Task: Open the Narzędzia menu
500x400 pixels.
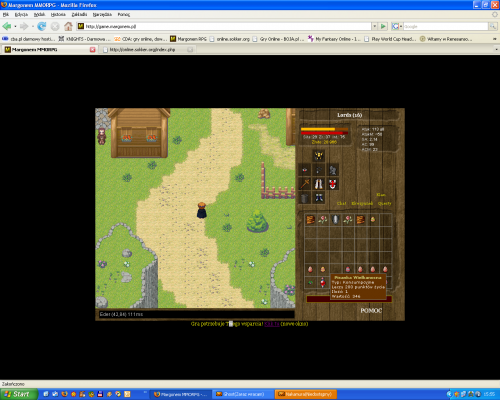Action: click(x=102, y=14)
